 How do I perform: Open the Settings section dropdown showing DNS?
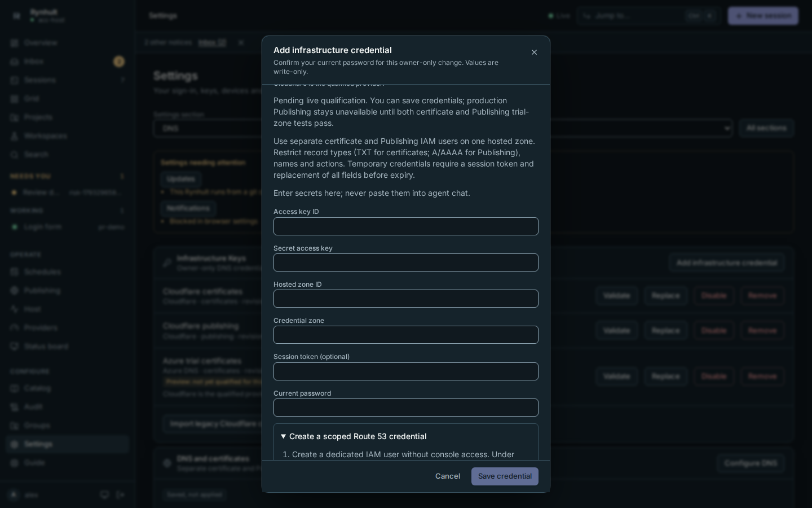pyautogui.click(x=443, y=128)
